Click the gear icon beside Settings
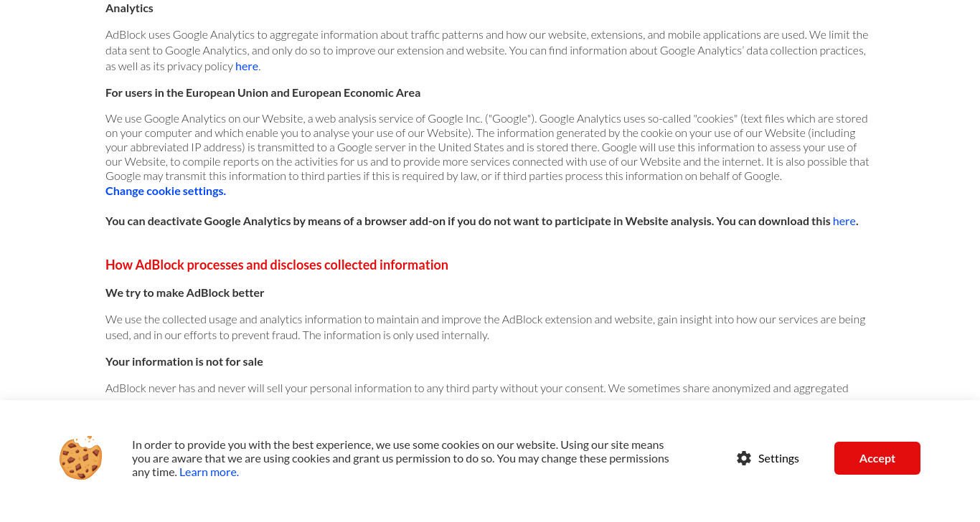The width and height of the screenshot is (980, 522). pos(744,458)
